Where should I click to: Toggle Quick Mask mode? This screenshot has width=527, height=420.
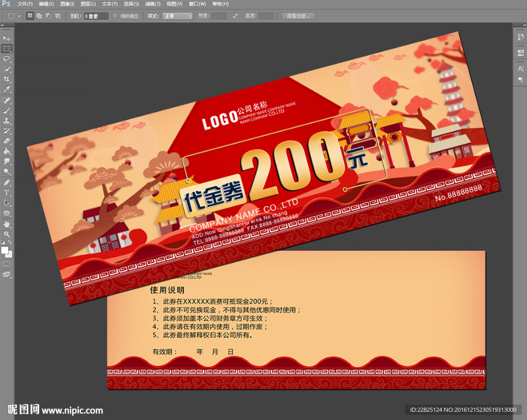7,264
